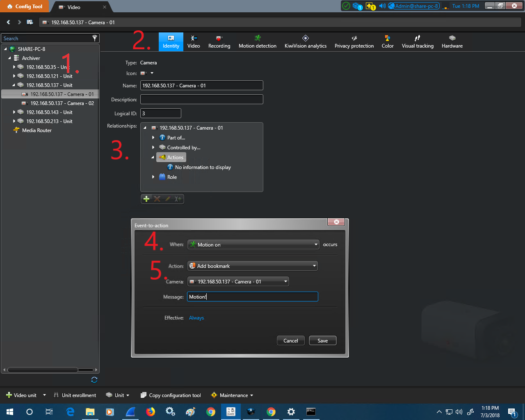Image resolution: width=525 pixels, height=420 pixels.
Task: Open the When event dropdown showing Motion on
Action: (x=253, y=244)
